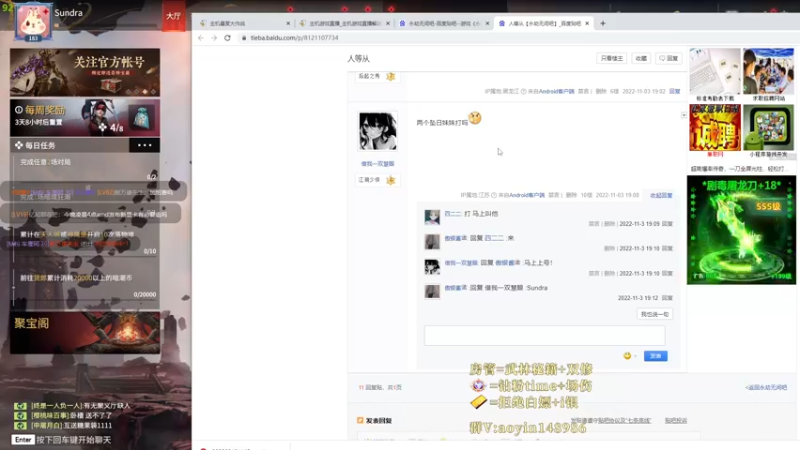Go back with the browser back arrow
This screenshot has width=800, height=450.
(201, 38)
